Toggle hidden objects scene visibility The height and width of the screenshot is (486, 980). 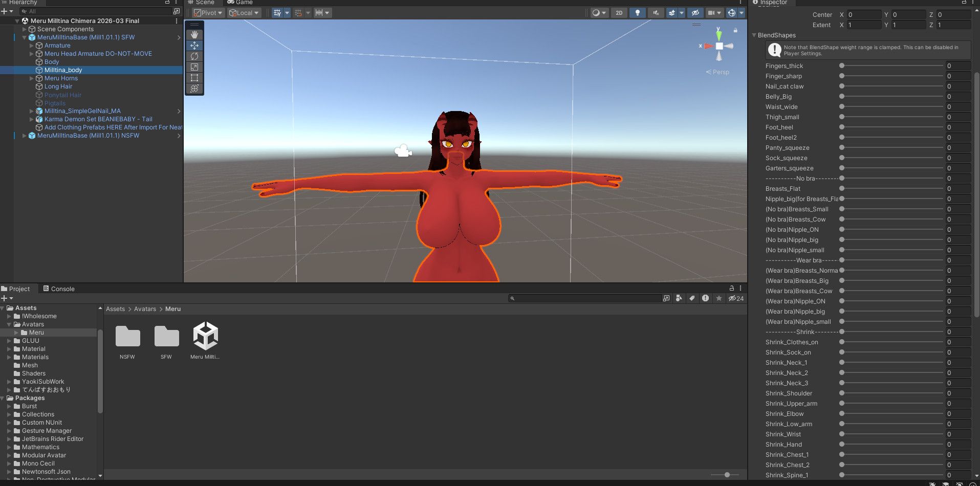(695, 13)
